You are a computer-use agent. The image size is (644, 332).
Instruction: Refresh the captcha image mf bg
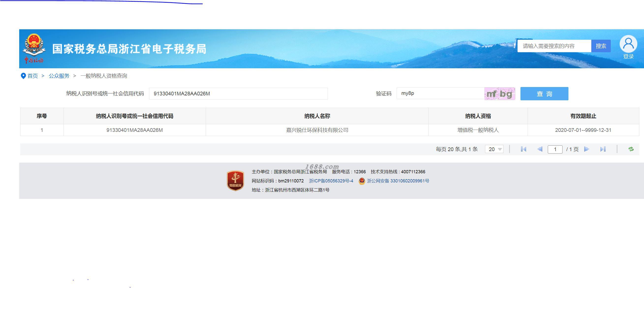pos(500,94)
